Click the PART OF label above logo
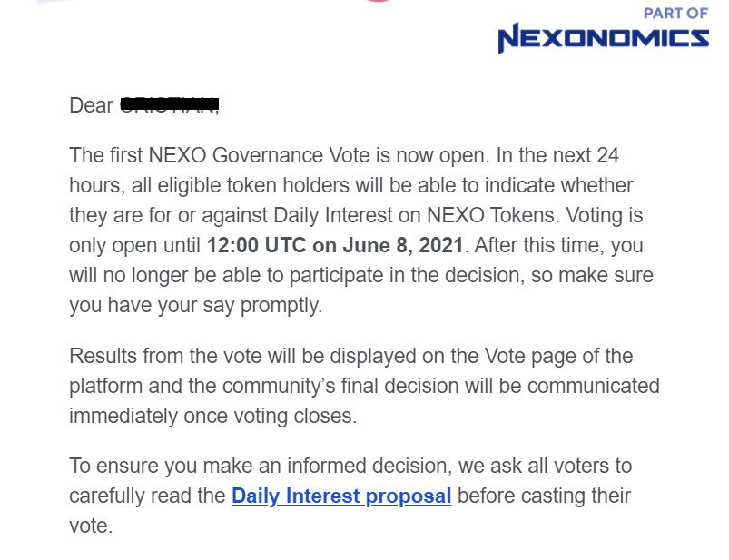The height and width of the screenshot is (560, 729). (675, 14)
